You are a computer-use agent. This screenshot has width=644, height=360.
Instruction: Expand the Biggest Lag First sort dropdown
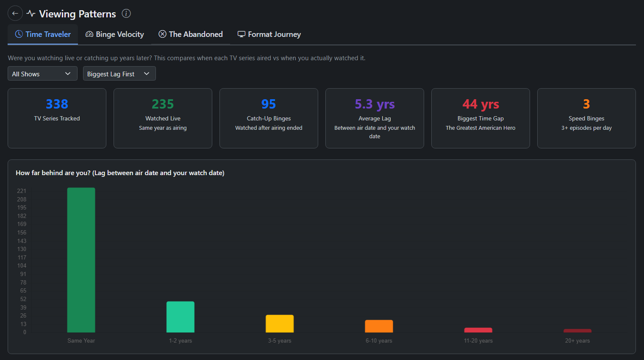coord(119,74)
